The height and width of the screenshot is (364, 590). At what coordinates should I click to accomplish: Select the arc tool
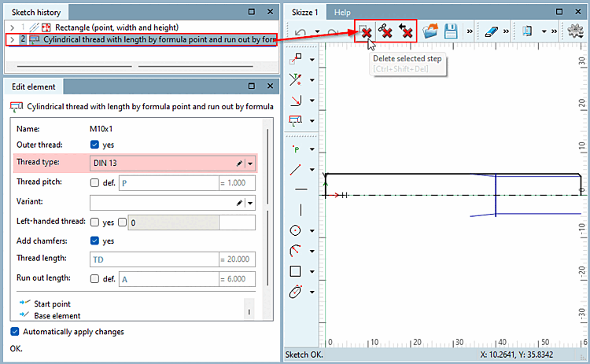pyautogui.click(x=296, y=251)
